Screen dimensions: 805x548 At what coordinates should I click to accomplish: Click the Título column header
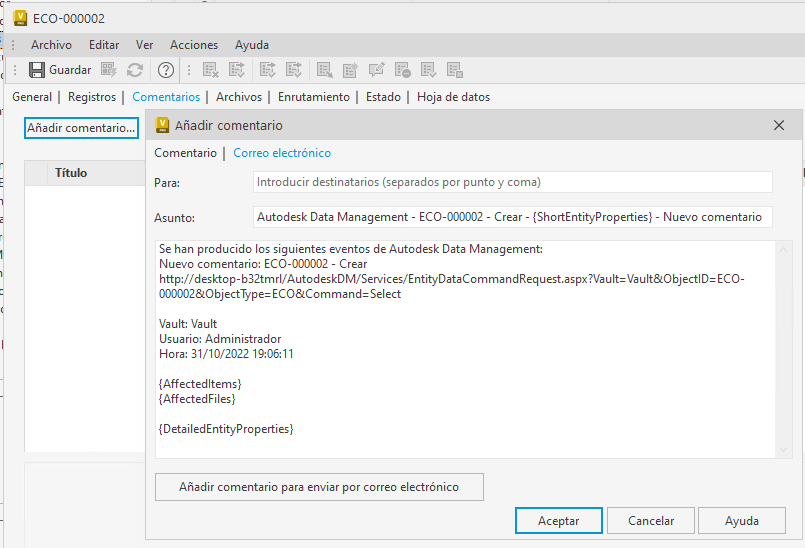pos(71,173)
